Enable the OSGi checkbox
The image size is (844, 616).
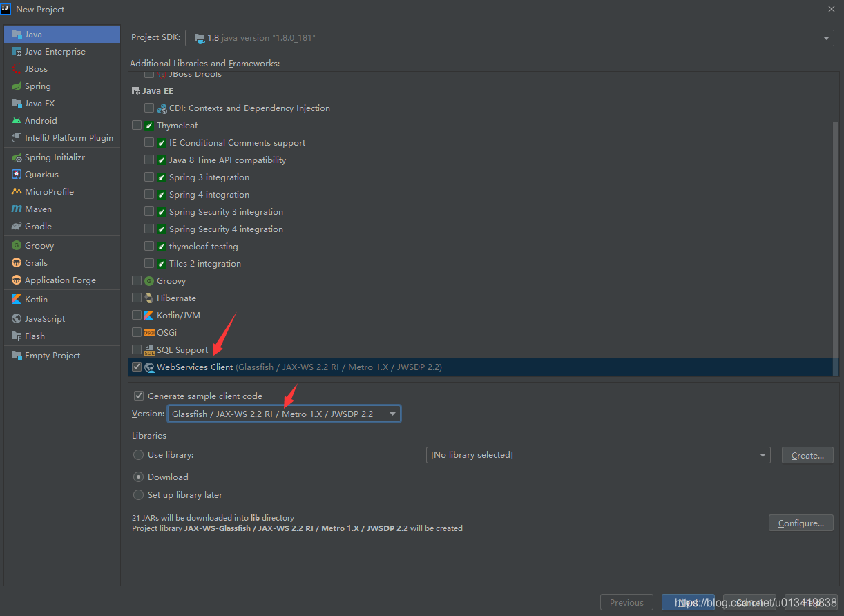137,332
